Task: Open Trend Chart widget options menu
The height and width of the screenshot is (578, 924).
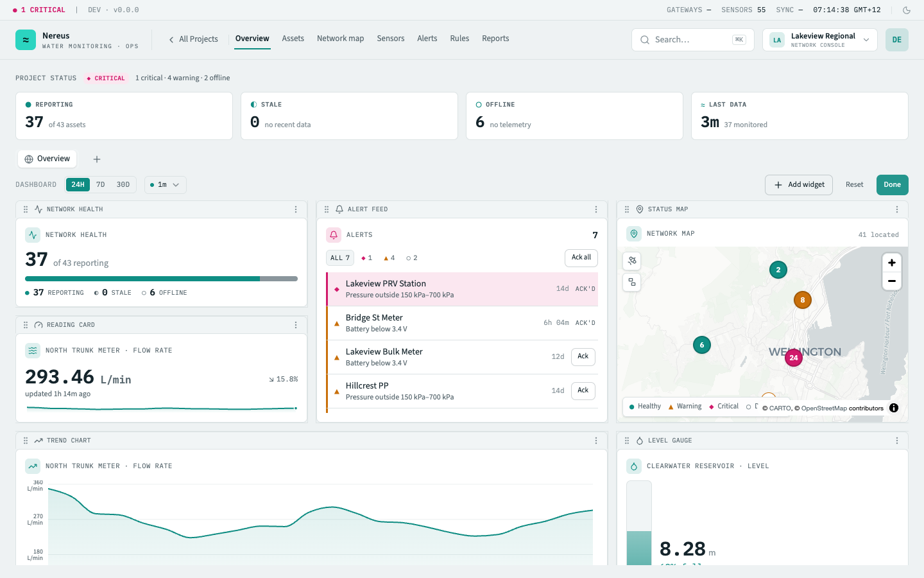Action: (x=596, y=441)
